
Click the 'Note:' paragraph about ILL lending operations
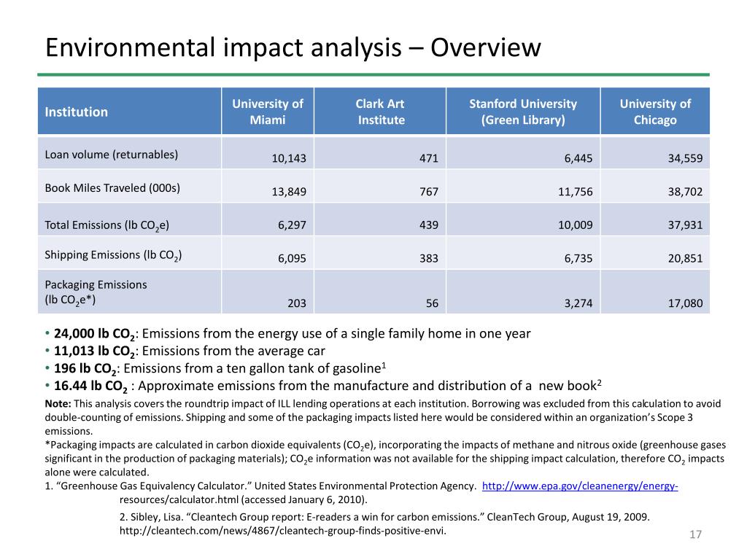[x=383, y=417]
